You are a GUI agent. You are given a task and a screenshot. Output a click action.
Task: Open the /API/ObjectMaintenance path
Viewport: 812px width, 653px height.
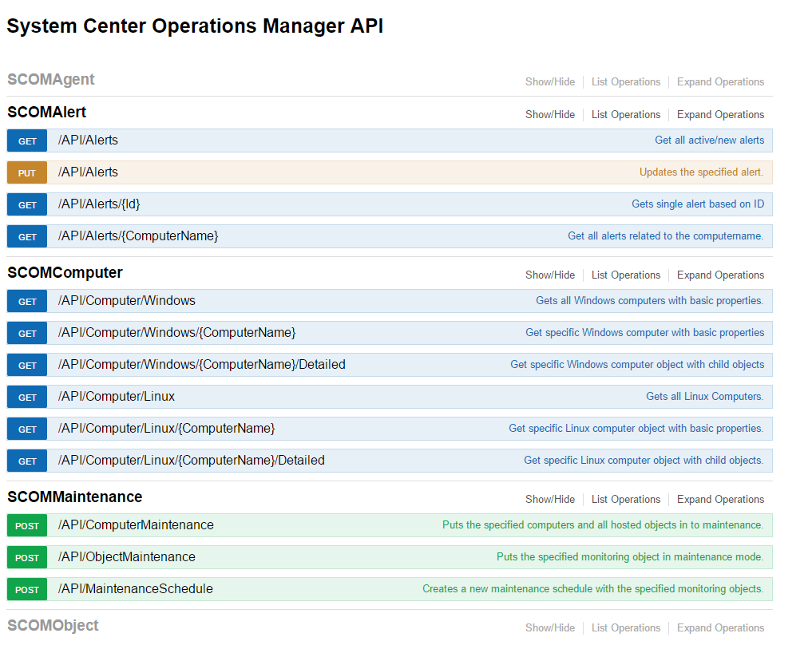pos(127,557)
